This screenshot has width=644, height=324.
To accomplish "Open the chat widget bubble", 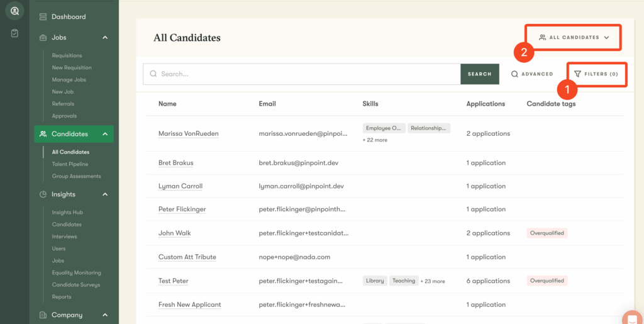I will click(633, 318).
